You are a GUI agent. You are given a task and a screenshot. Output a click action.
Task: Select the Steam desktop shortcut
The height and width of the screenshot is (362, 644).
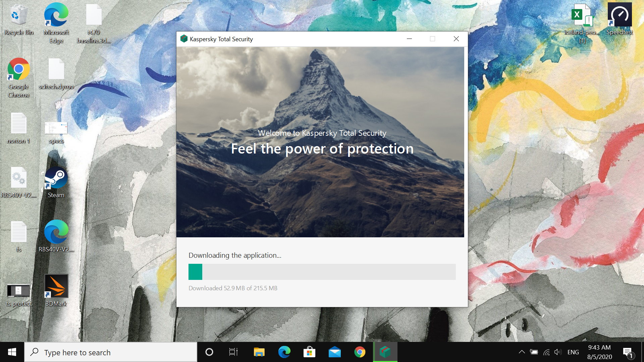[56, 182]
